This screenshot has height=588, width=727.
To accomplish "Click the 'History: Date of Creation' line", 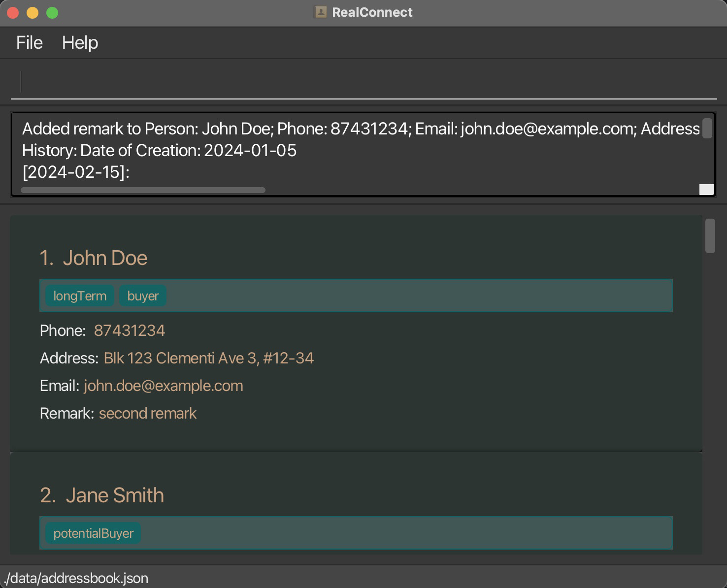I will coord(160,150).
